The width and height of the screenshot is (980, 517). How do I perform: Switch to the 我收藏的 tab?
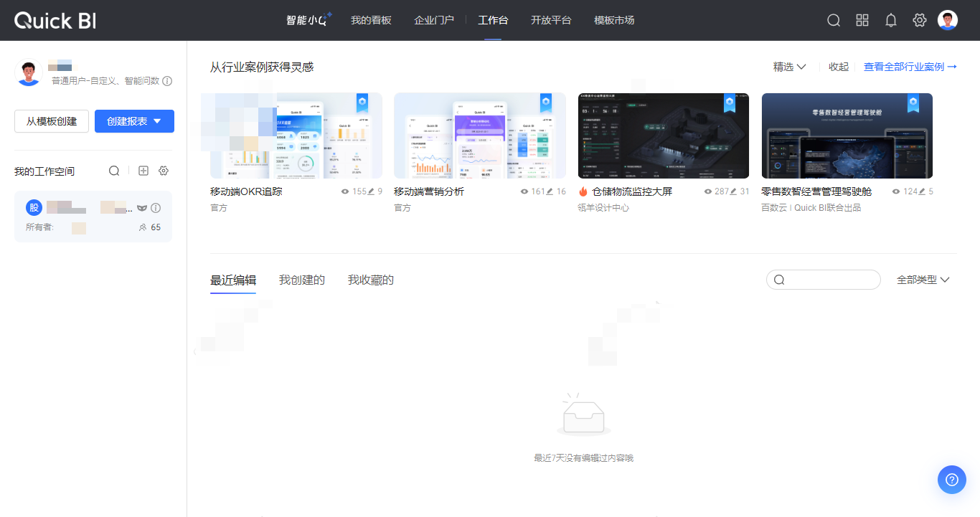tap(371, 280)
